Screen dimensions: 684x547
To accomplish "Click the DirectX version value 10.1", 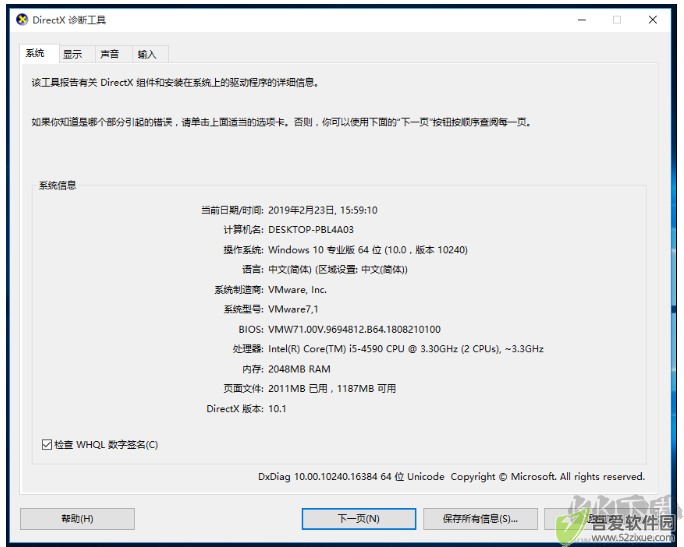I will [277, 409].
